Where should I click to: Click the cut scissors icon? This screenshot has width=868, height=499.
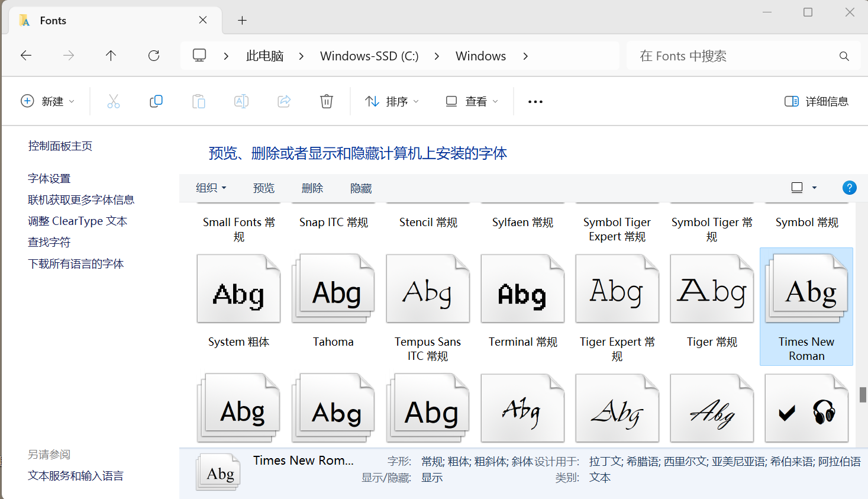coord(114,101)
